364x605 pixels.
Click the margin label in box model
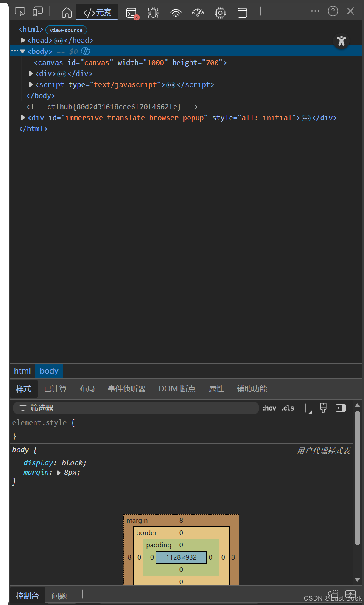[x=137, y=520]
